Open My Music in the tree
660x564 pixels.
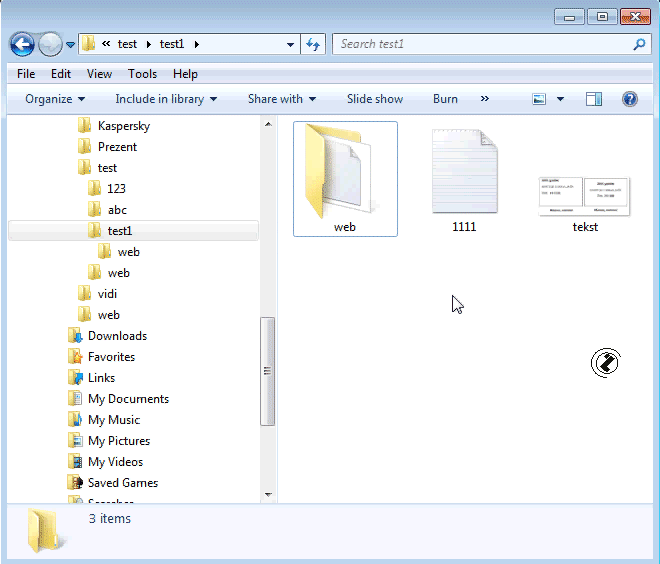point(114,420)
